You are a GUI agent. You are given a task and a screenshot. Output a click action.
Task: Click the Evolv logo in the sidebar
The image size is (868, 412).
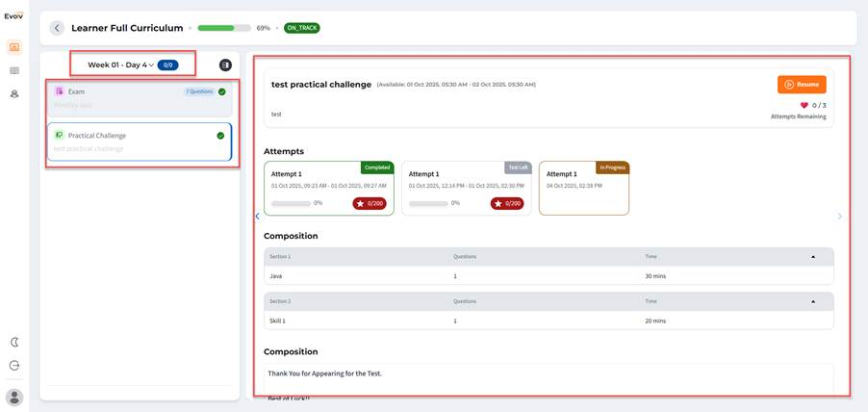coord(13,16)
